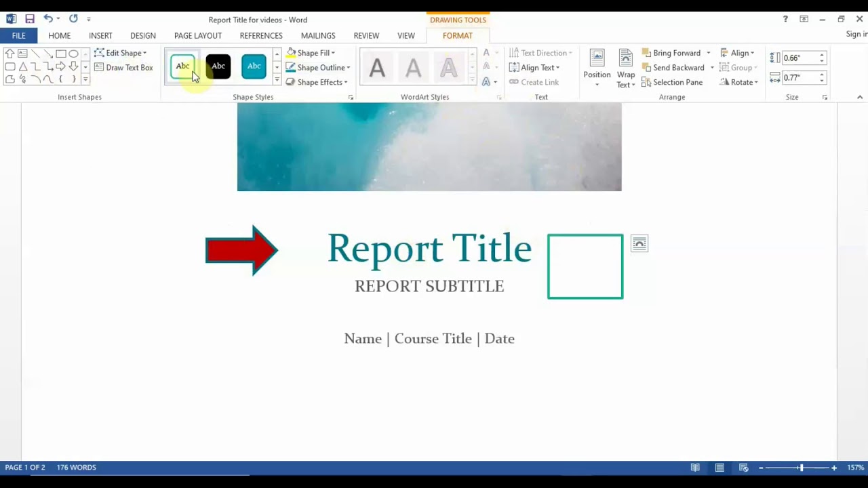This screenshot has height=488, width=868.
Task: Open Size group dialog launcher
Action: point(825,98)
